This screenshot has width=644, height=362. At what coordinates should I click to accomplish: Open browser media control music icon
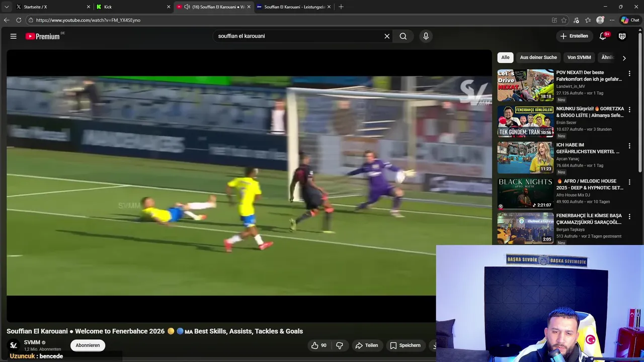coord(576,20)
